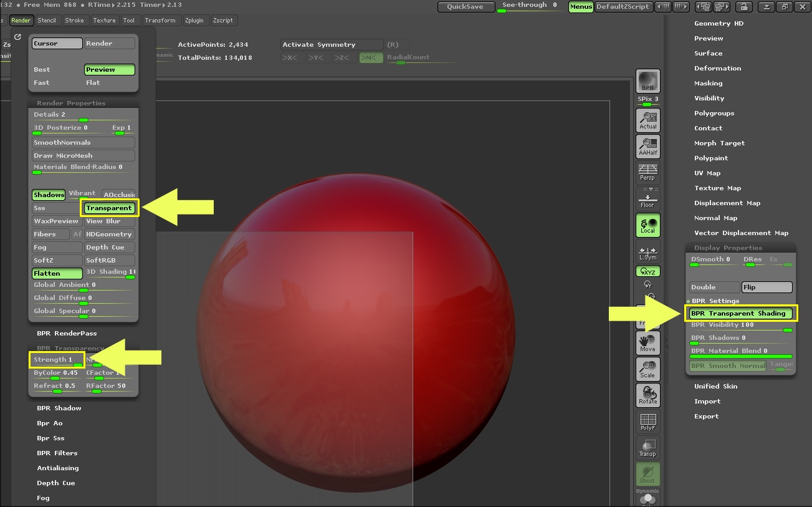Click the Activate Symmetry control

click(x=331, y=44)
